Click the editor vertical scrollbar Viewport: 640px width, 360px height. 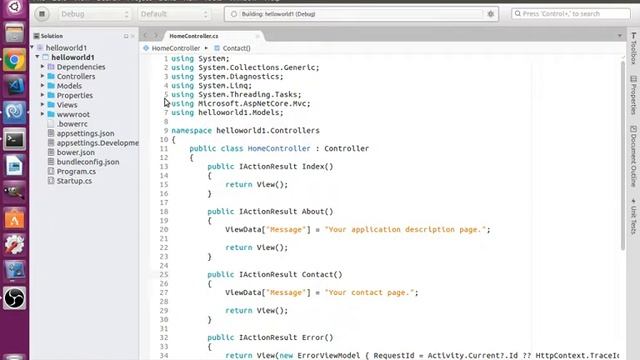[622, 155]
